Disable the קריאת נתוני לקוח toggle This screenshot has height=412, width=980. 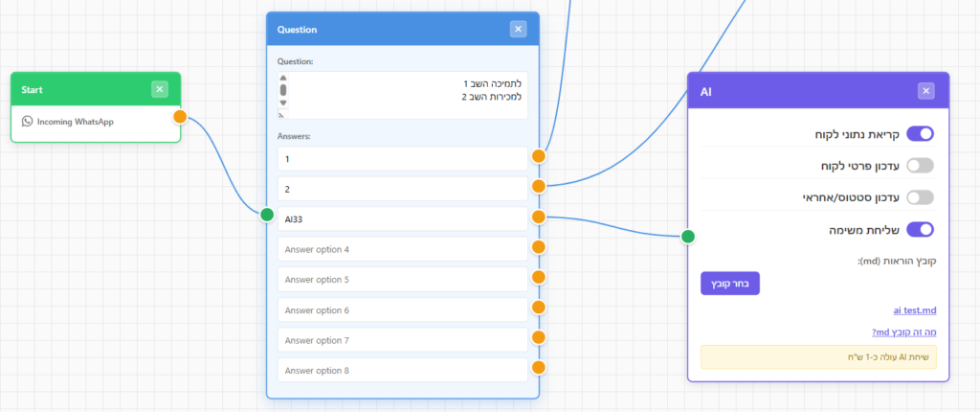(920, 133)
